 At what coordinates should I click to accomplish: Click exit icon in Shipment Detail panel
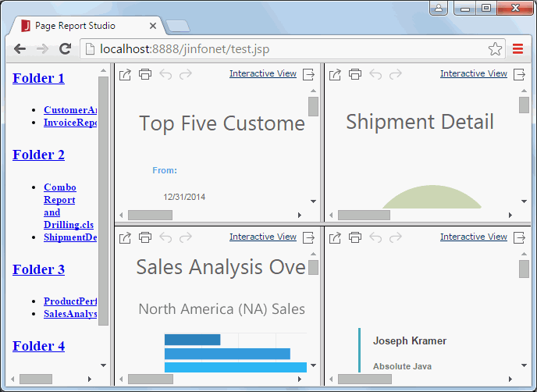[x=519, y=74]
